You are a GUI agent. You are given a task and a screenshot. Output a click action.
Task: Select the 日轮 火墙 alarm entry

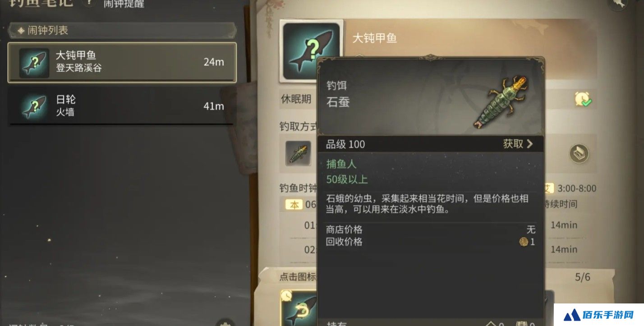[122, 106]
